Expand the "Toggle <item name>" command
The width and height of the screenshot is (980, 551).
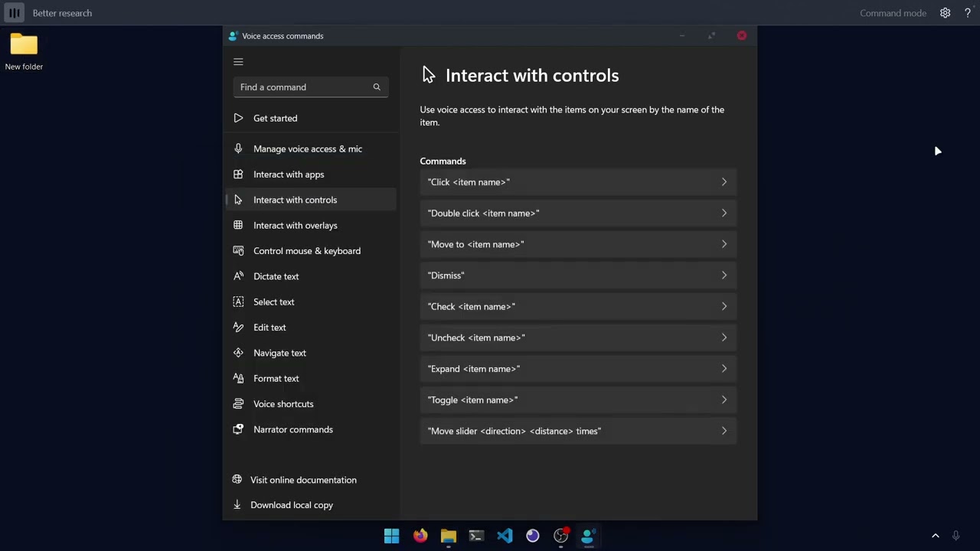577,400
